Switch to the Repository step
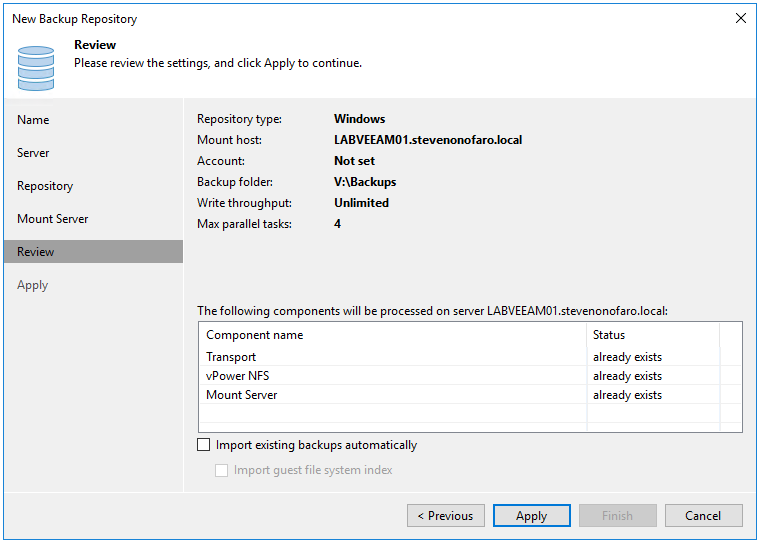761x544 pixels. [45, 186]
